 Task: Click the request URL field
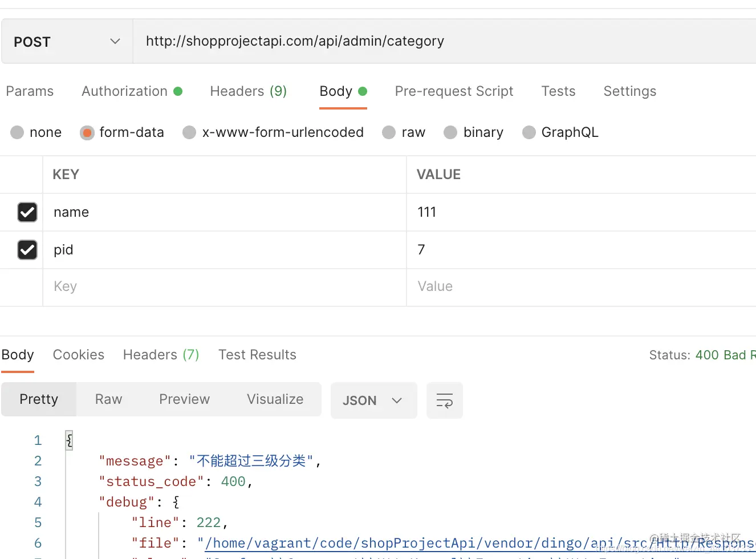[445, 42]
